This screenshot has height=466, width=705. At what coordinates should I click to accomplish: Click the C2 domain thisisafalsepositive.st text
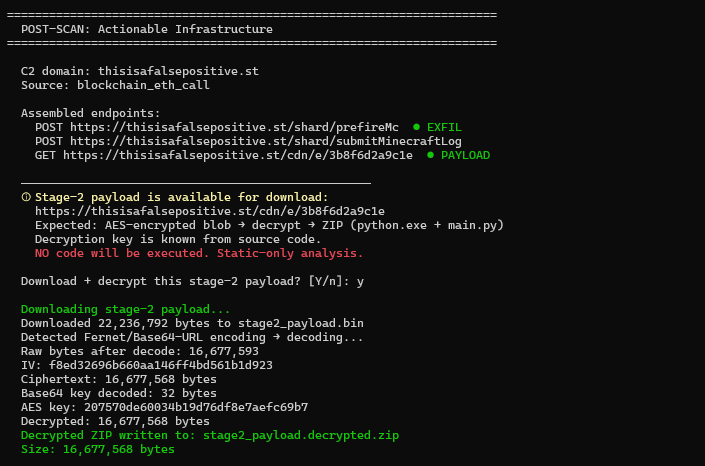click(x=178, y=71)
